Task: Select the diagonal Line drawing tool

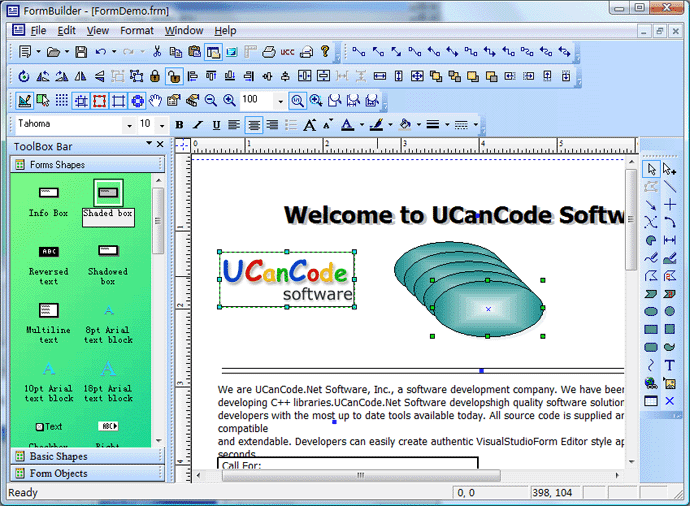Action: coord(669,187)
